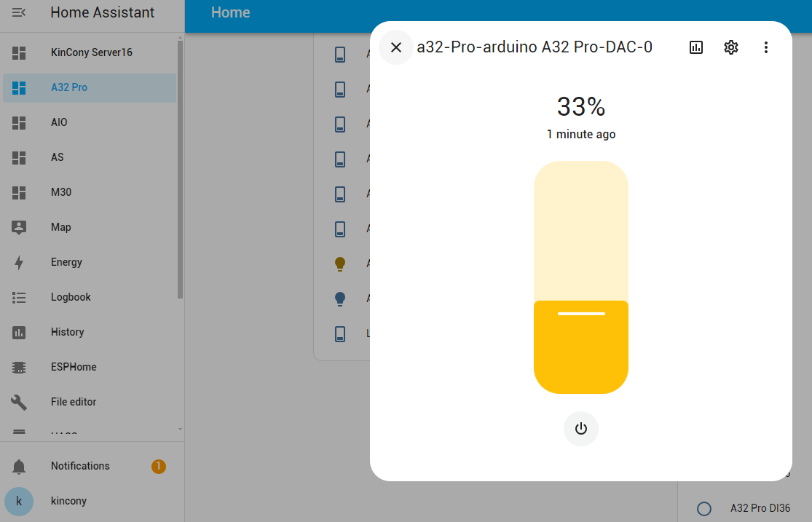Go to the Energy panel
Image resolution: width=812 pixels, height=522 pixels.
(x=66, y=262)
